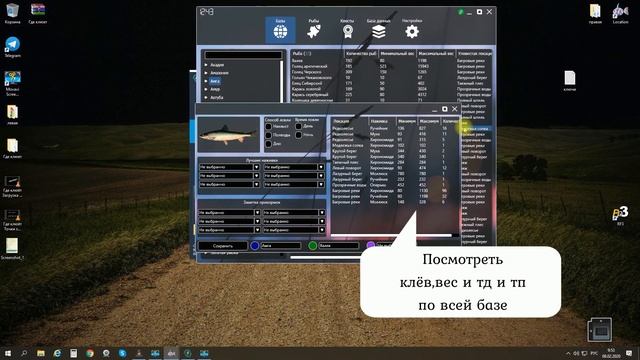
Task: Select the highlighted Анга water body
Action: [215, 81]
